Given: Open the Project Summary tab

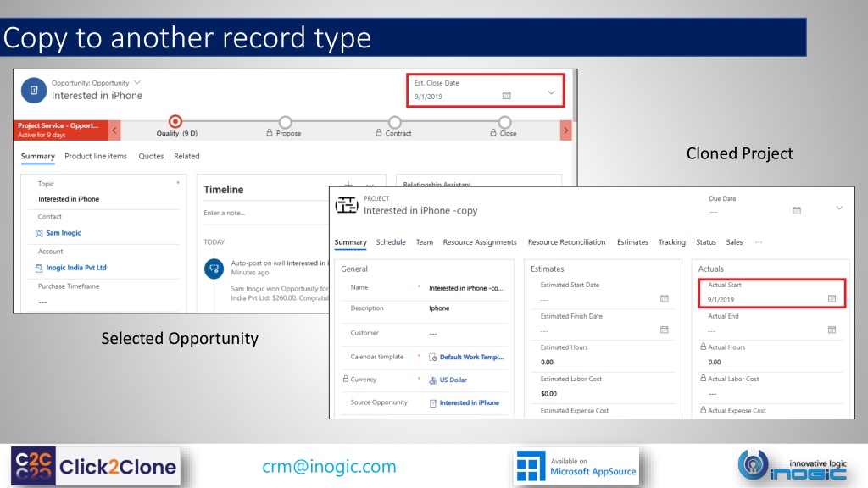Looking at the screenshot, I should [350, 242].
